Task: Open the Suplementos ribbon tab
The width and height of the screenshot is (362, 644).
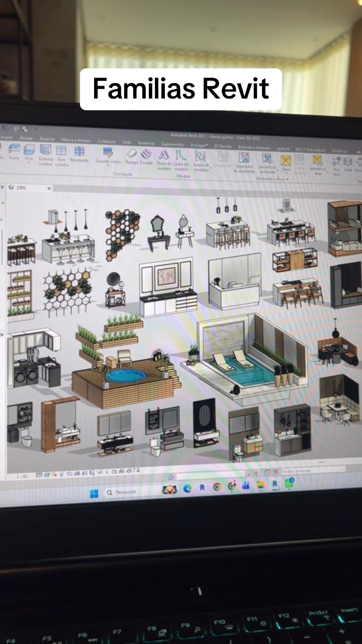Action: [172, 144]
